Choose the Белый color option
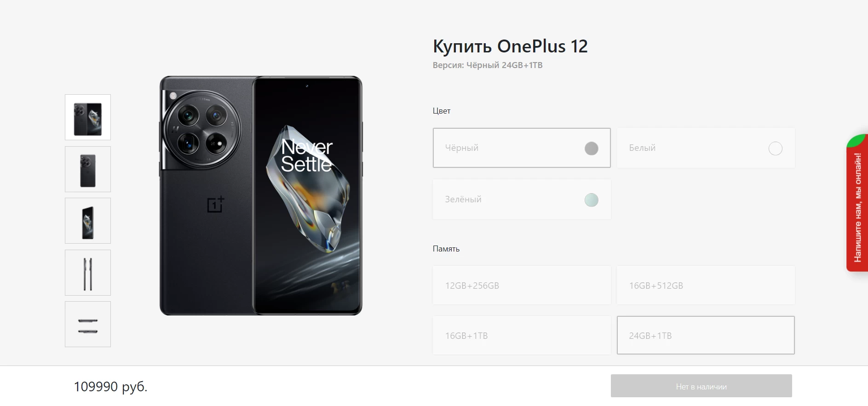 (706, 148)
